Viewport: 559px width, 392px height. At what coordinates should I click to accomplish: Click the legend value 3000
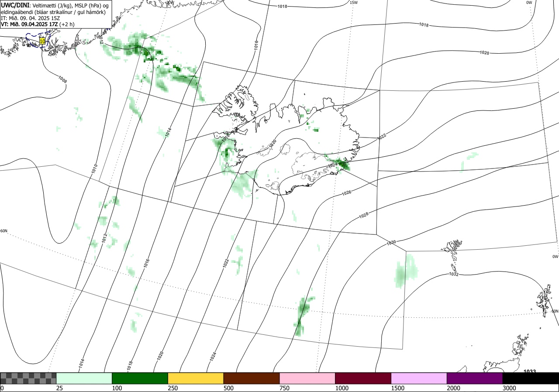509,388
